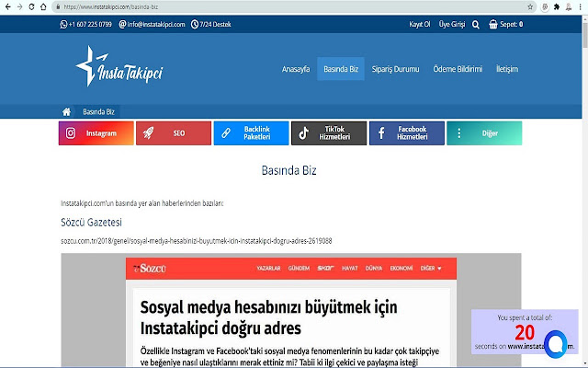Click the Basında Biz page heading
Screen dimensions: 588x368
click(289, 170)
